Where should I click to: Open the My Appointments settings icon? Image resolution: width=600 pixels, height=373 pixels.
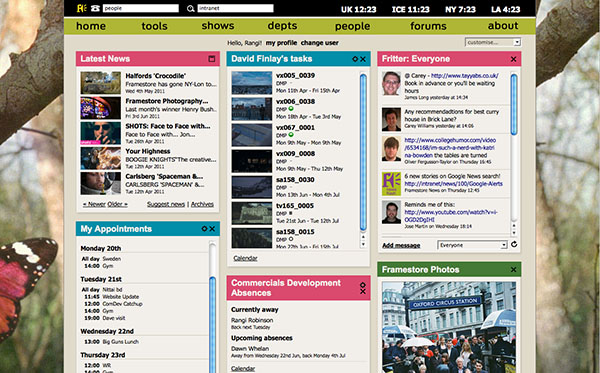(x=204, y=229)
